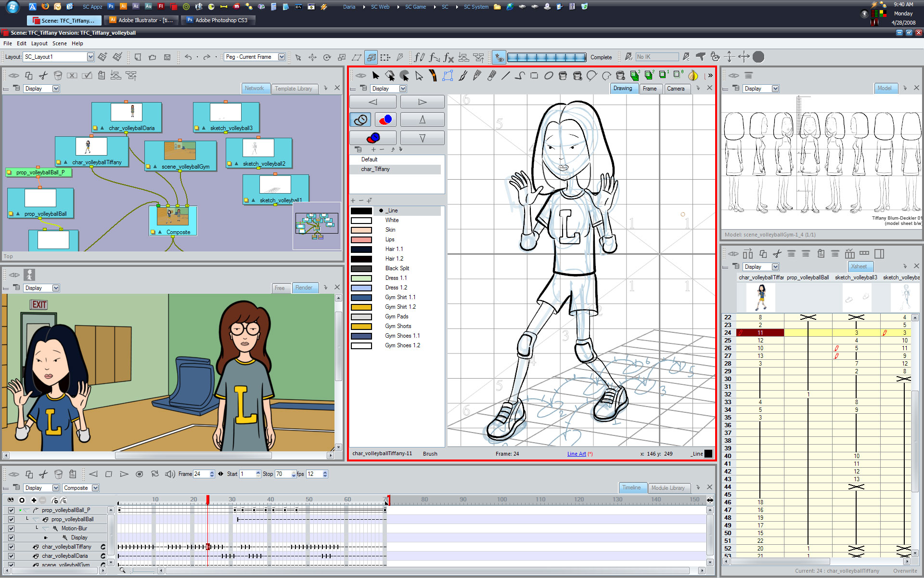Click the previous drawing left-arrow button

(x=373, y=102)
